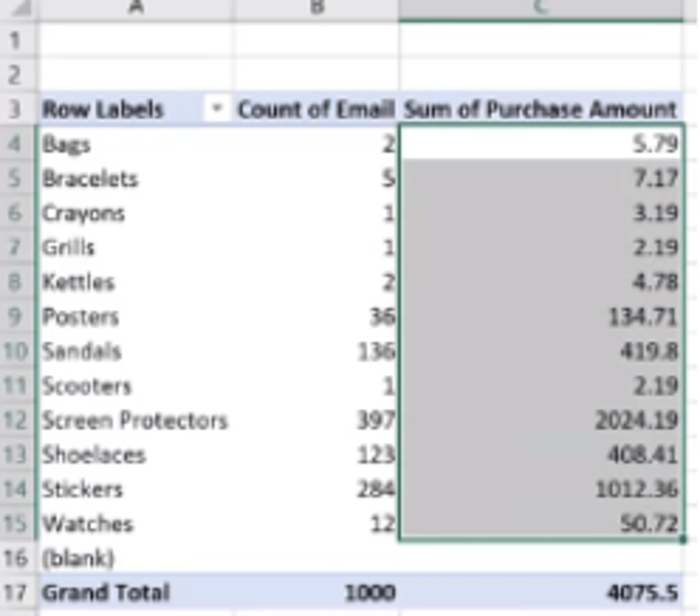The height and width of the screenshot is (616, 700).
Task: Click row header number 17
Action: (x=15, y=593)
